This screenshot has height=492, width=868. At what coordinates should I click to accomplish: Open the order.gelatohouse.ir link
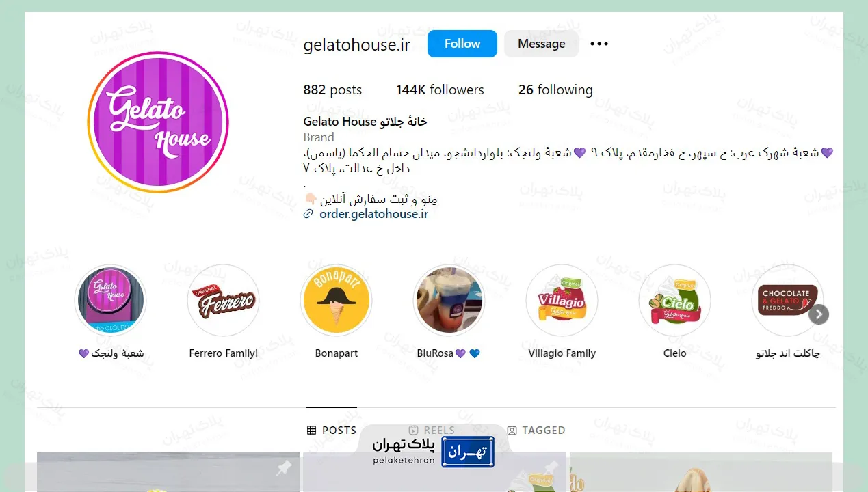(374, 214)
